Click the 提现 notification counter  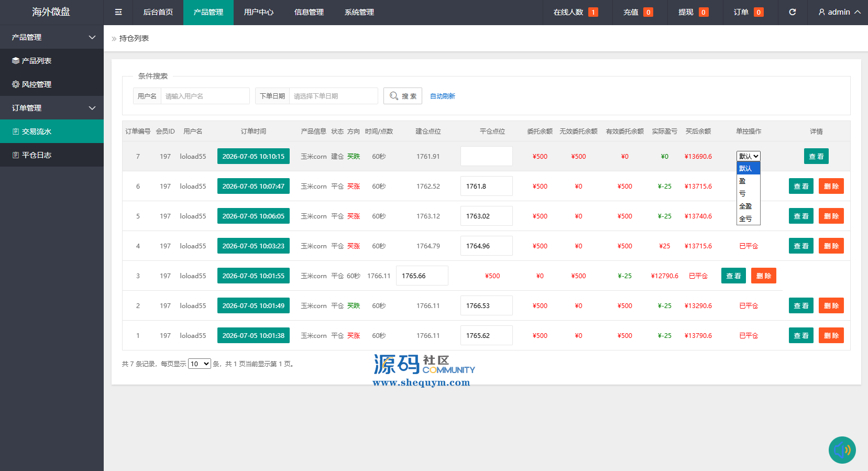tap(693, 12)
